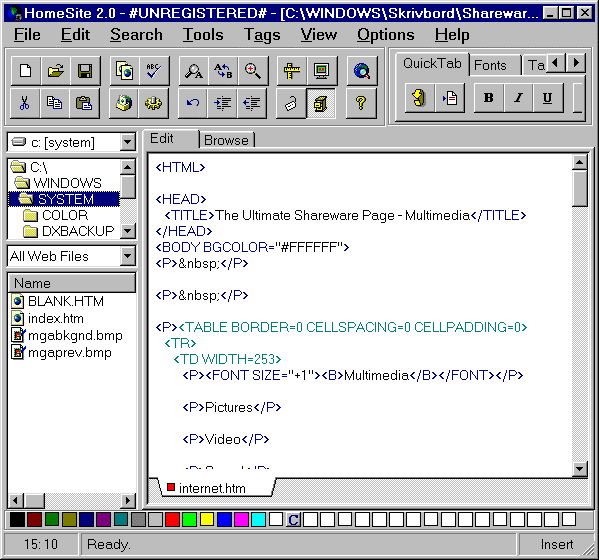Click the Find magnifier-with-A icon
Viewport: 599px width, 560px height.
pyautogui.click(x=194, y=71)
